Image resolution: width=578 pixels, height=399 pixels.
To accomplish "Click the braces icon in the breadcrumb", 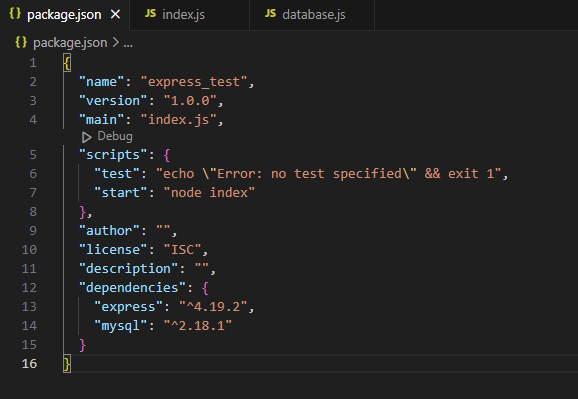I will pyautogui.click(x=21, y=42).
